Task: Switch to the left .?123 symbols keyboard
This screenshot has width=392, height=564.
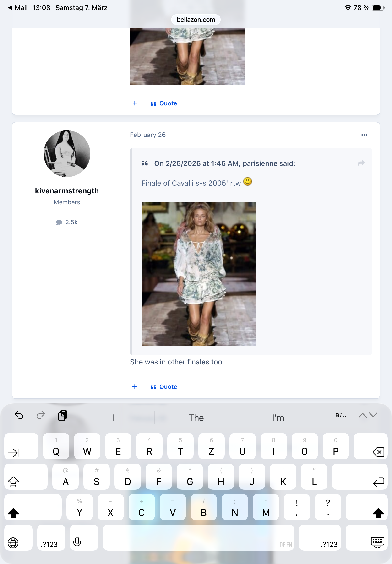Action: pyautogui.click(x=49, y=544)
